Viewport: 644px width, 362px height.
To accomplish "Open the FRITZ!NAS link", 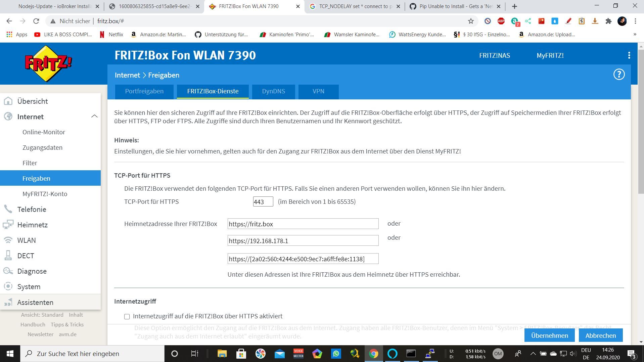I will click(495, 55).
